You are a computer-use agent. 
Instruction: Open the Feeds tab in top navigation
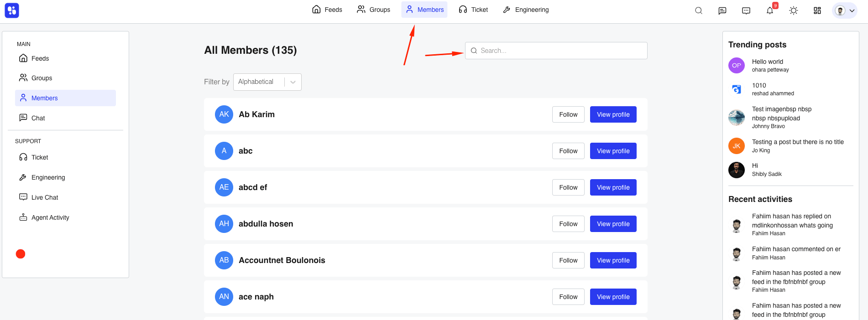(327, 10)
